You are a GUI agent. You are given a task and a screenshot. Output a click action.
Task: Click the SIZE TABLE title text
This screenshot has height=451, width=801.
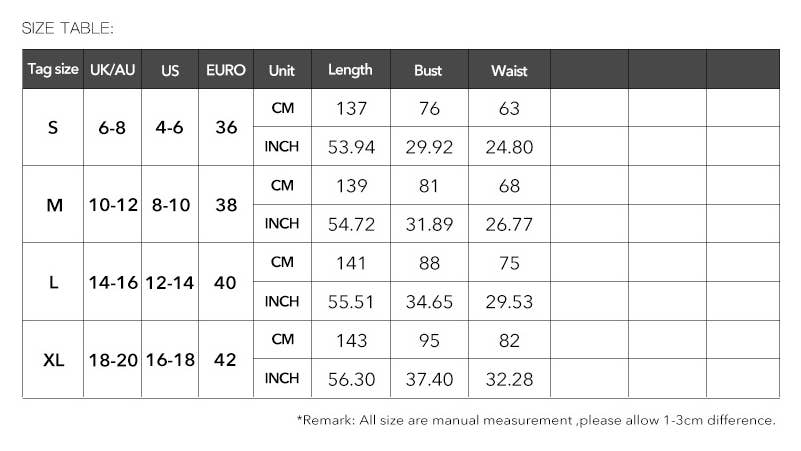pos(68,27)
